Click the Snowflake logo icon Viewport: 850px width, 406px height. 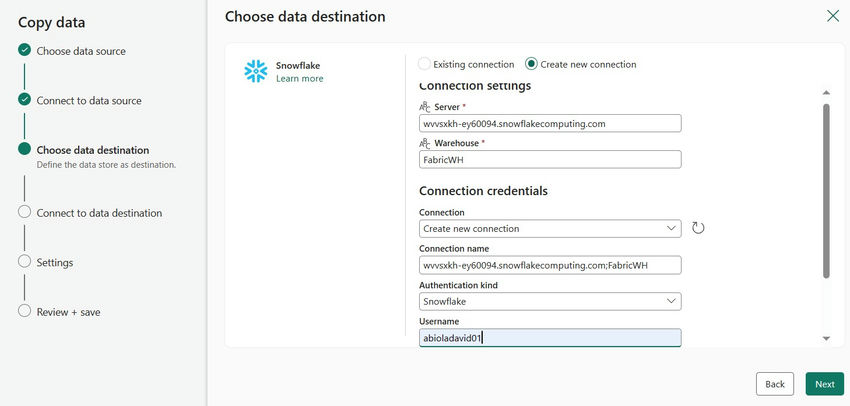click(x=256, y=71)
